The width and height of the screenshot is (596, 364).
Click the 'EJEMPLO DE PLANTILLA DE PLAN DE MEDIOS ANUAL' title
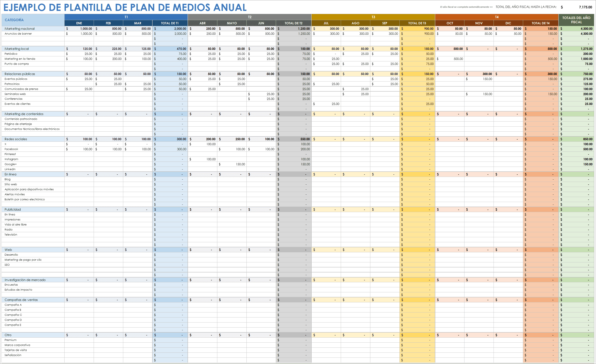(125, 7)
